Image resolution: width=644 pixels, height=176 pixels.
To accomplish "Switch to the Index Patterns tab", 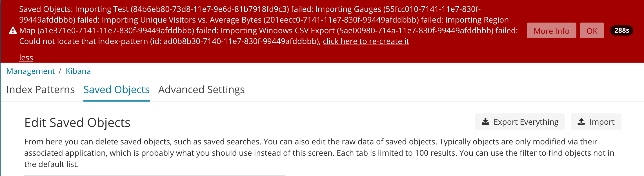I will [40, 89].
